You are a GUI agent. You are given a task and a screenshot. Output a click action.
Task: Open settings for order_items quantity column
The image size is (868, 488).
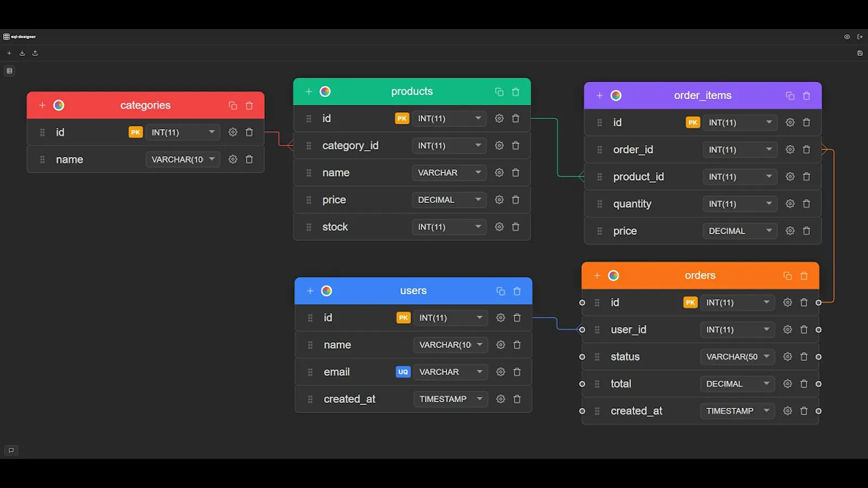point(790,204)
